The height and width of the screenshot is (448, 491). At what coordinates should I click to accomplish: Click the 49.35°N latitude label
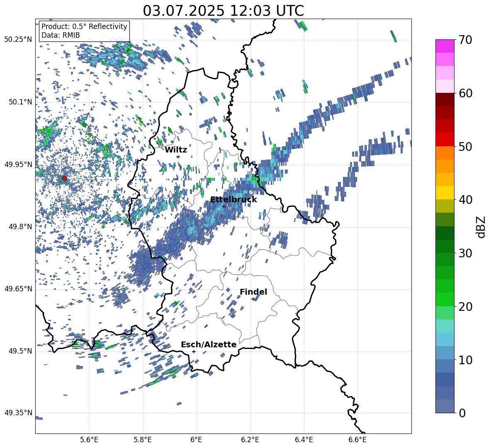pyautogui.click(x=18, y=413)
